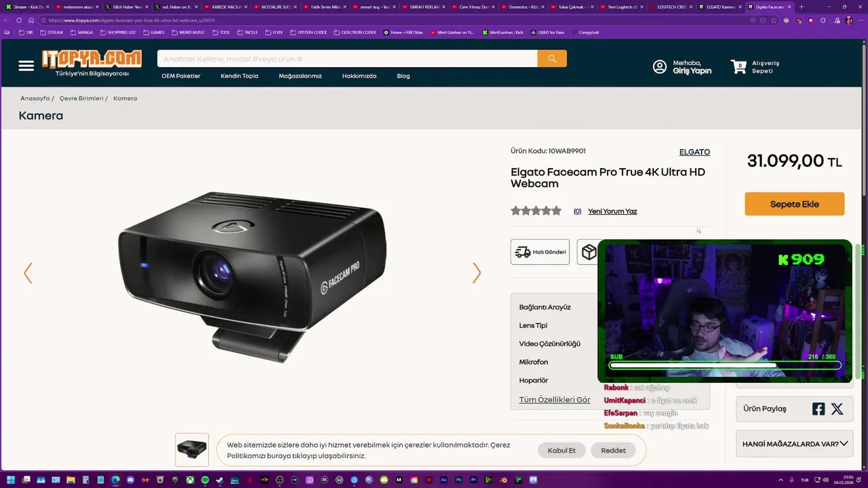The height and width of the screenshot is (488, 868).
Task: Open WEIRD MUSIC bookmarks folder
Action: click(x=189, y=32)
